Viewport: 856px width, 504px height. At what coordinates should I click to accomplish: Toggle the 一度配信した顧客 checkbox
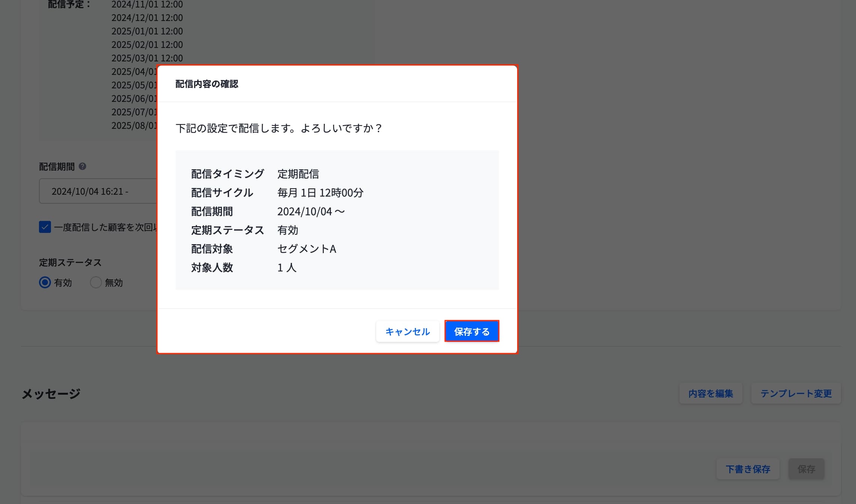pos(45,227)
